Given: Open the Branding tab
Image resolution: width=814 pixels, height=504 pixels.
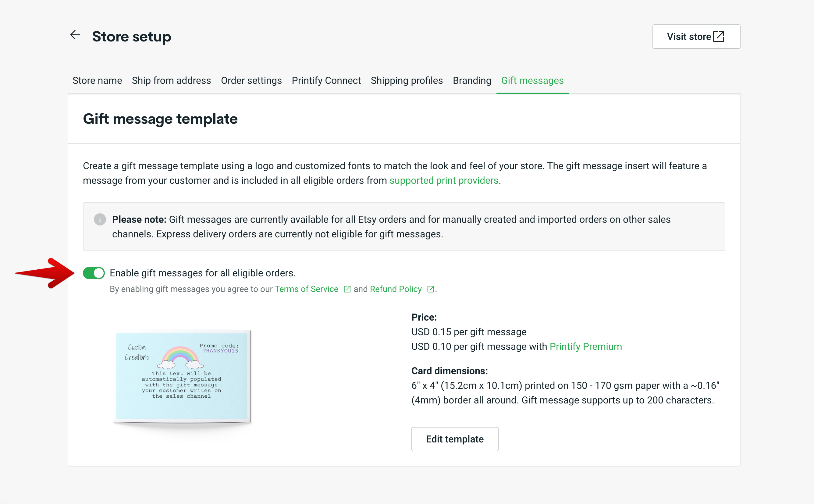Looking at the screenshot, I should point(472,80).
